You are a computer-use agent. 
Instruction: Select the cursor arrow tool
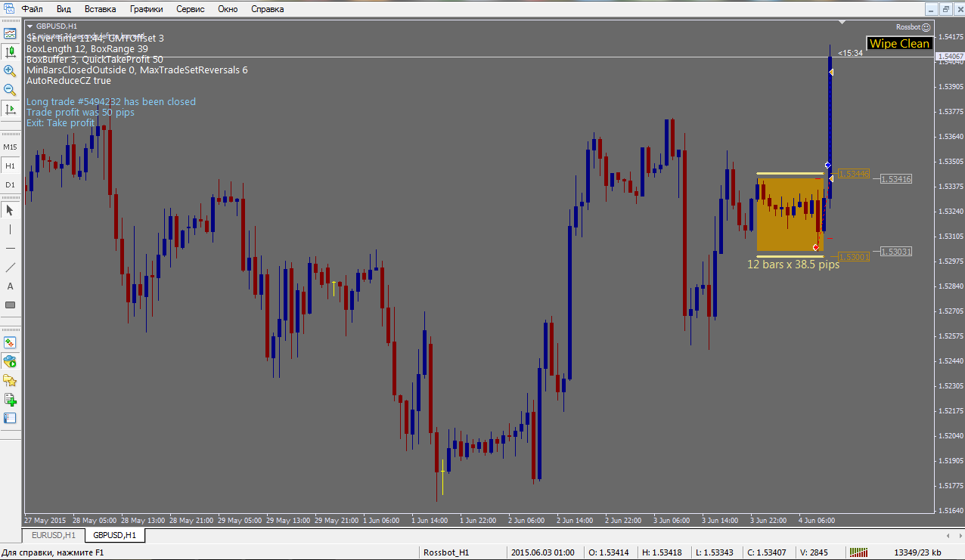pos(10,210)
